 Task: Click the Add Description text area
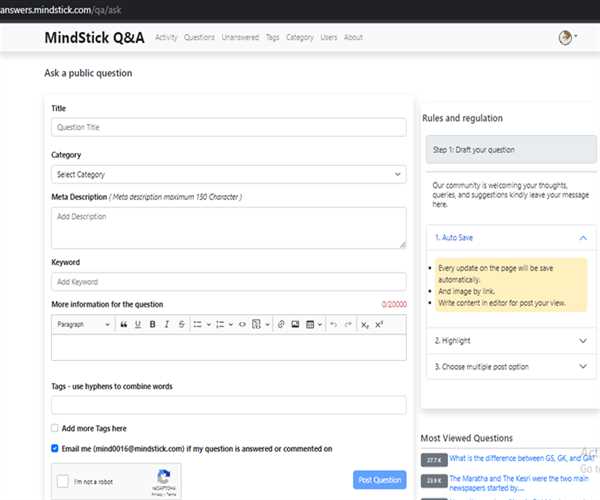tap(229, 228)
